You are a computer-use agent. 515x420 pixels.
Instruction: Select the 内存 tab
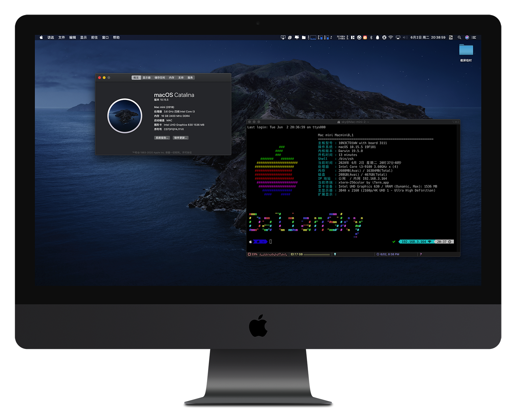[x=172, y=78]
